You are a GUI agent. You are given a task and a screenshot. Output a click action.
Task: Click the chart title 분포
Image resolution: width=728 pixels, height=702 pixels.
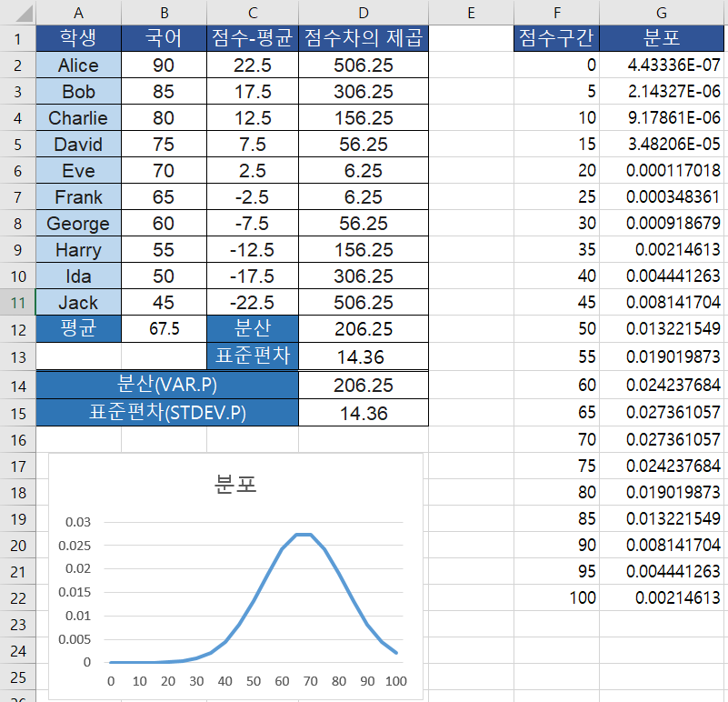[235, 484]
